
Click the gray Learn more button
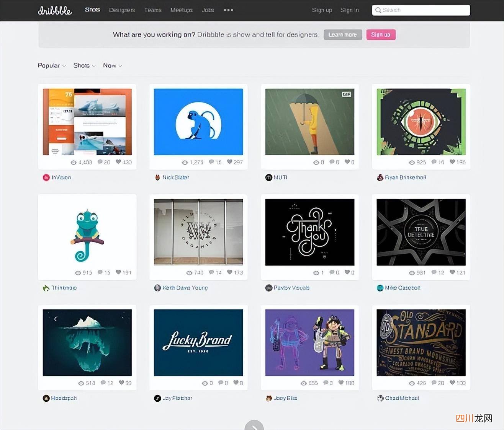pos(343,35)
